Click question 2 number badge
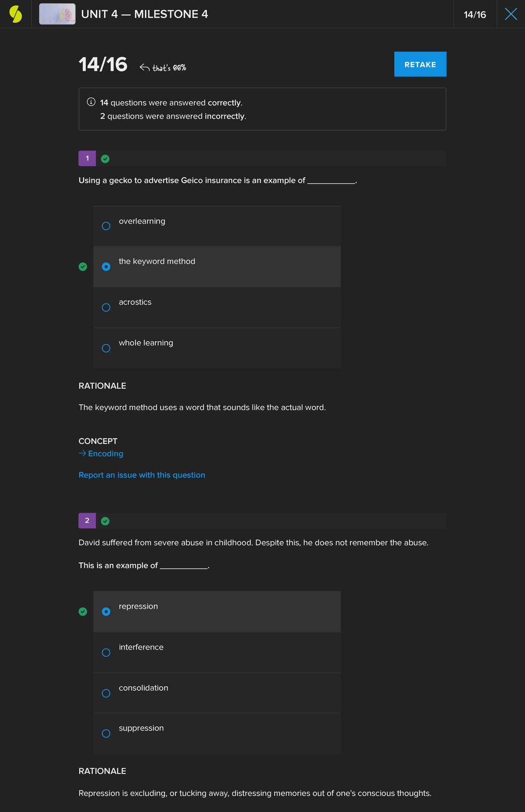525x812 pixels. 87,520
